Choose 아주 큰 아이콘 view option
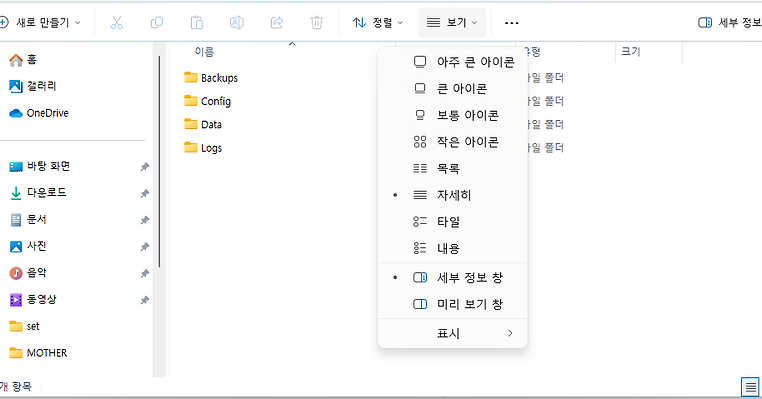Image resolution: width=762 pixels, height=399 pixels. point(452,62)
